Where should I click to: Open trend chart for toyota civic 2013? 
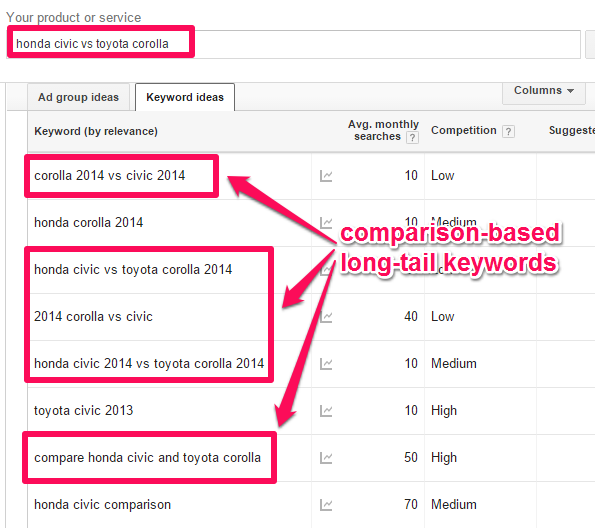click(x=326, y=411)
